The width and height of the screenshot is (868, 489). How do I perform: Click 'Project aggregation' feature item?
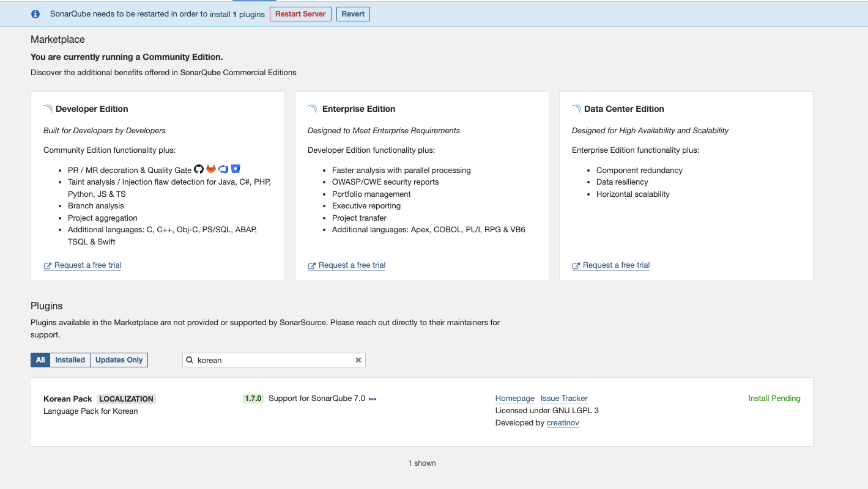coord(103,218)
